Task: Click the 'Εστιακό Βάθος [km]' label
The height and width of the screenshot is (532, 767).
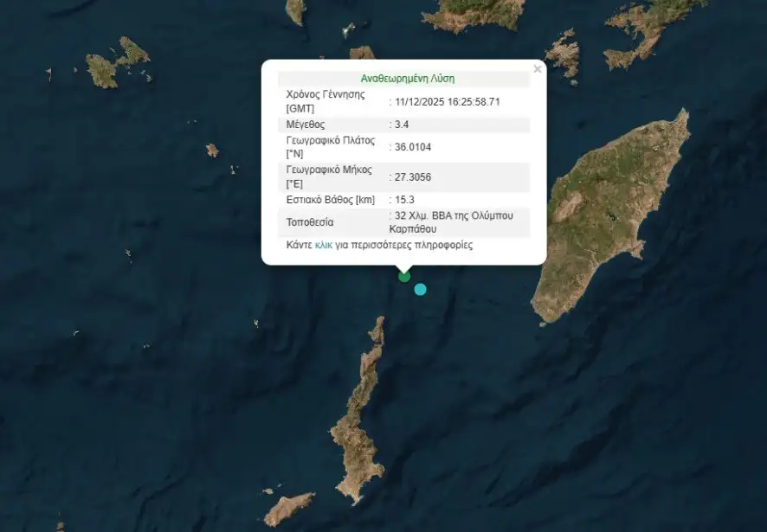Action: tap(328, 200)
